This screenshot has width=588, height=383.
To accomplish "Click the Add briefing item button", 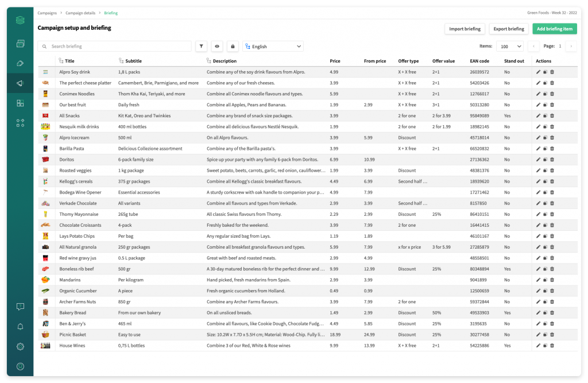I will pyautogui.click(x=555, y=29).
